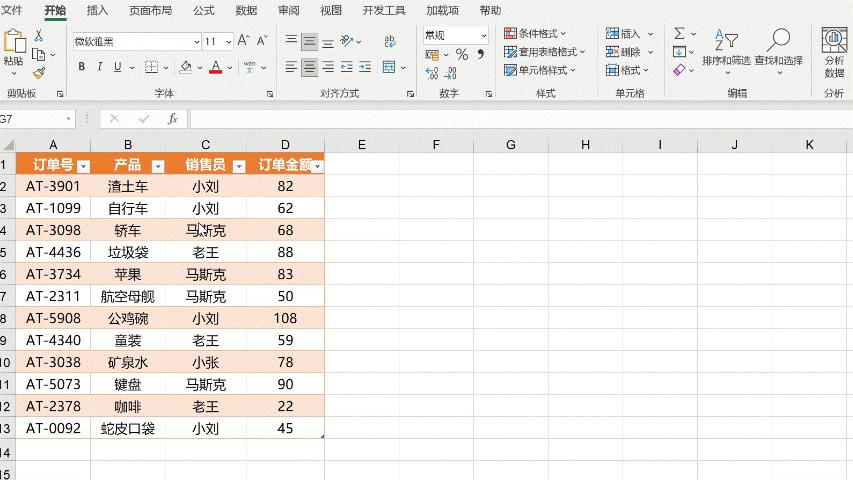Click the Cut scissors icon
This screenshot has width=853, height=480.
coord(39,36)
